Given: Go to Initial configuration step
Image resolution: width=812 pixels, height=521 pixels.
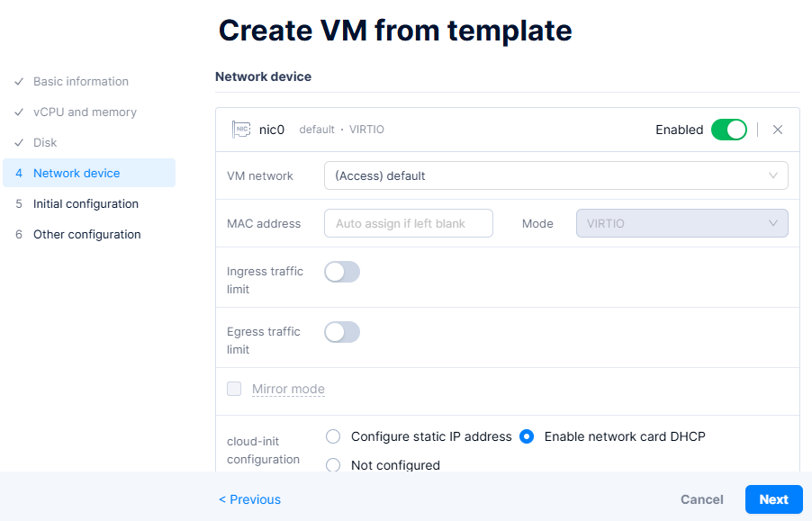Looking at the screenshot, I should 86,204.
